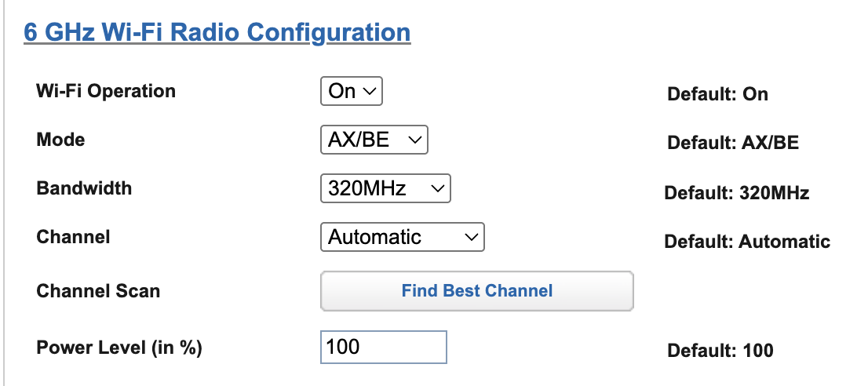Click the chevron arrow in the Bandwidth selector
This screenshot has height=386, width=868.
coord(437,188)
